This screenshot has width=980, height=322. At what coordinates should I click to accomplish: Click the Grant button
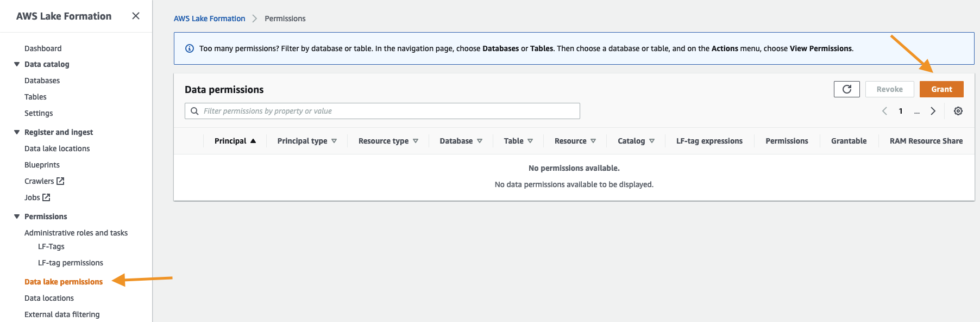click(941, 89)
